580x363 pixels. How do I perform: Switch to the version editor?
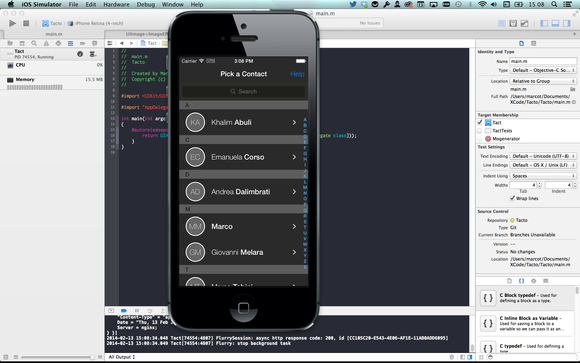pyautogui.click(x=525, y=23)
